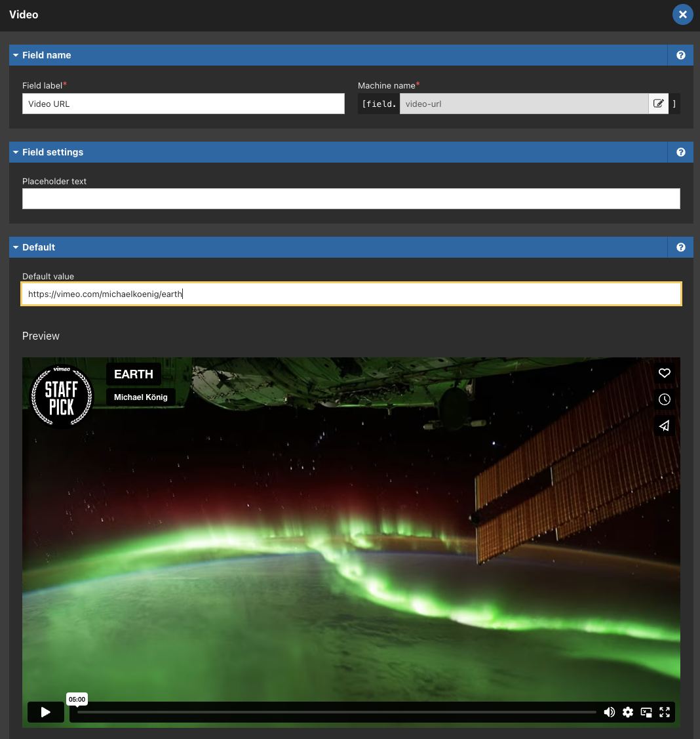Click the 'Preview' heading text

tap(41, 336)
